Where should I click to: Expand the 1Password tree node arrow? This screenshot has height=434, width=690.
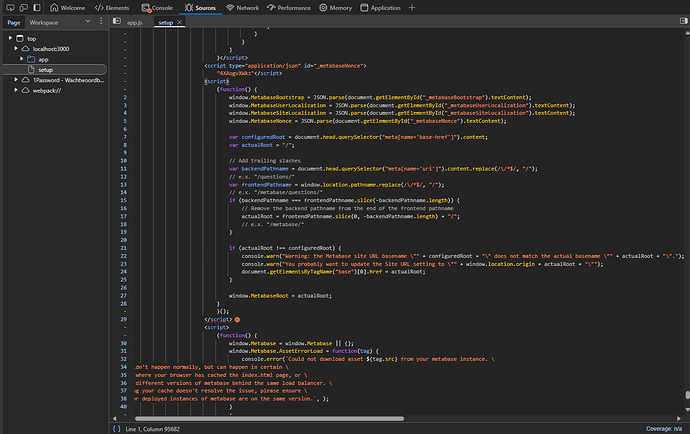[16, 80]
